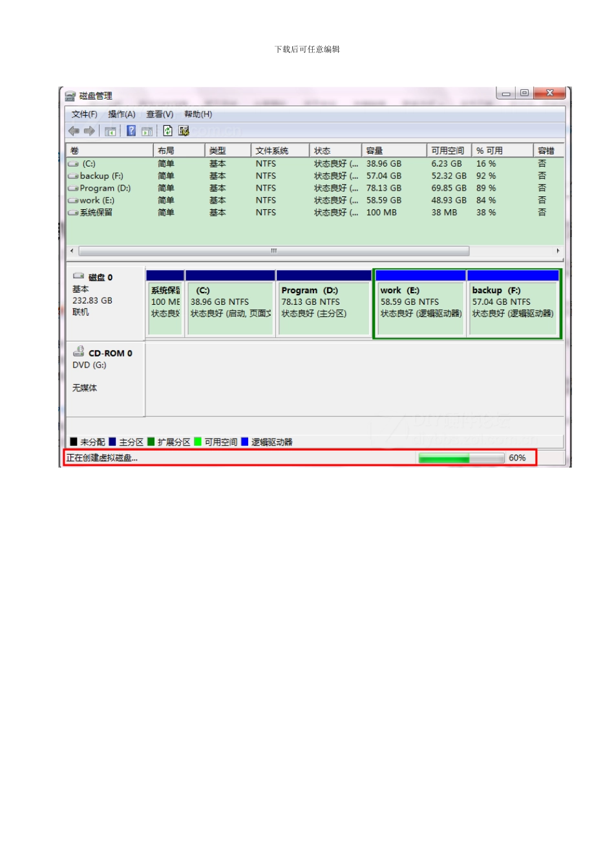Screen dimensions: 614x868
Task: Select the drive icon of work (E:) row
Action: coord(73,201)
